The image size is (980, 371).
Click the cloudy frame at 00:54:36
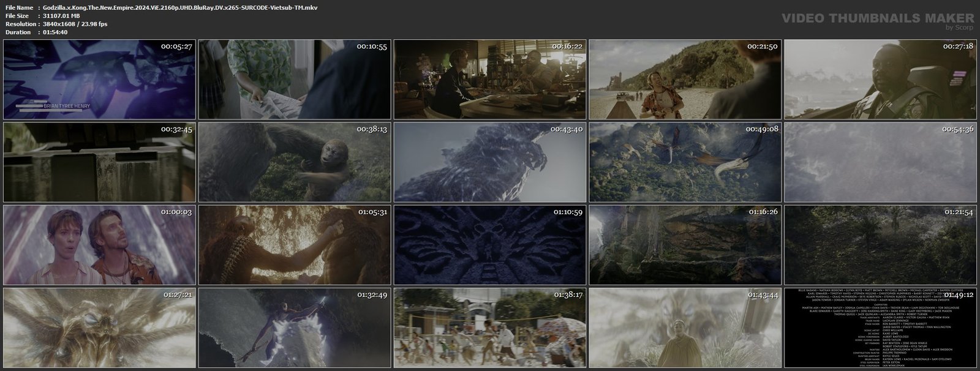880,162
